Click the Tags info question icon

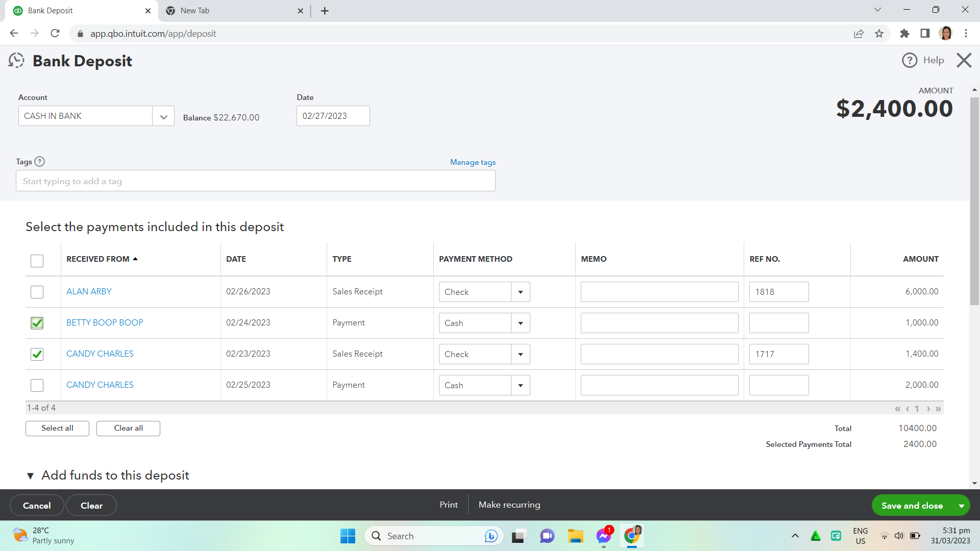click(39, 162)
